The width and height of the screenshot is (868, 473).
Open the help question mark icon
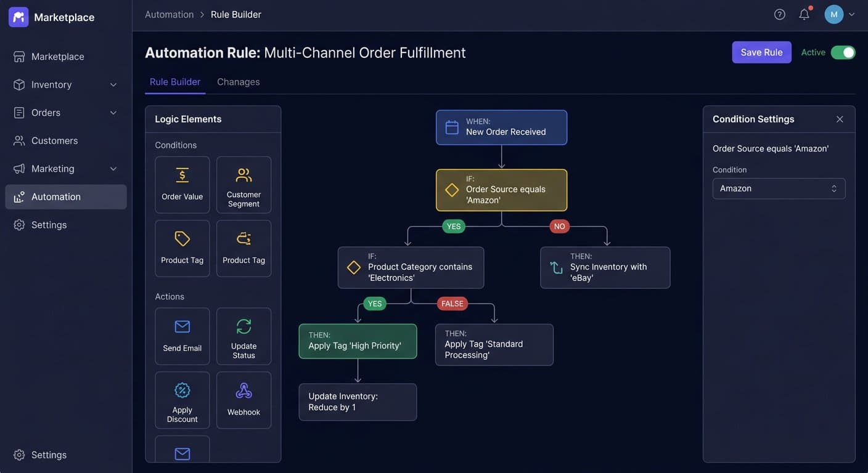pos(780,14)
